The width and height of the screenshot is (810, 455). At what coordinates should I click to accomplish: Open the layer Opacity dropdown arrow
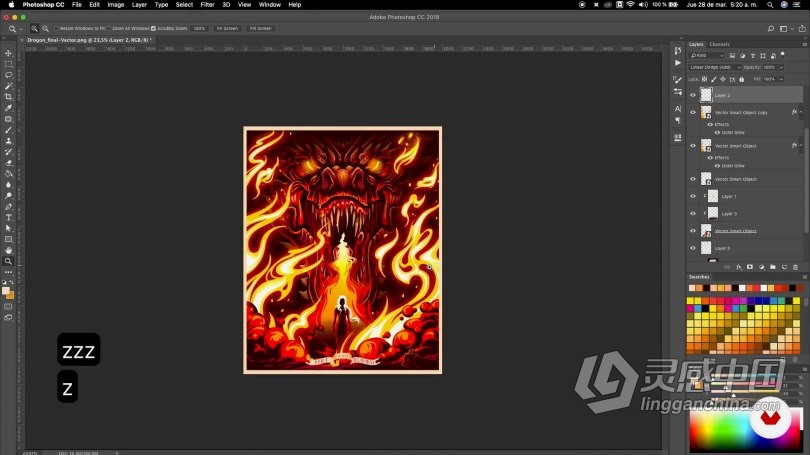click(781, 67)
